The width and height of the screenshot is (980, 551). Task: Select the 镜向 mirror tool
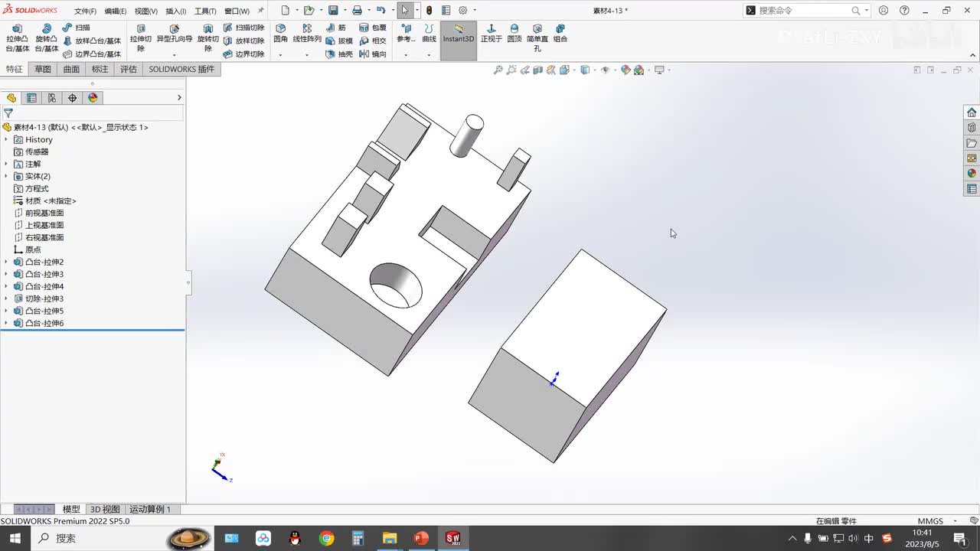coord(373,54)
